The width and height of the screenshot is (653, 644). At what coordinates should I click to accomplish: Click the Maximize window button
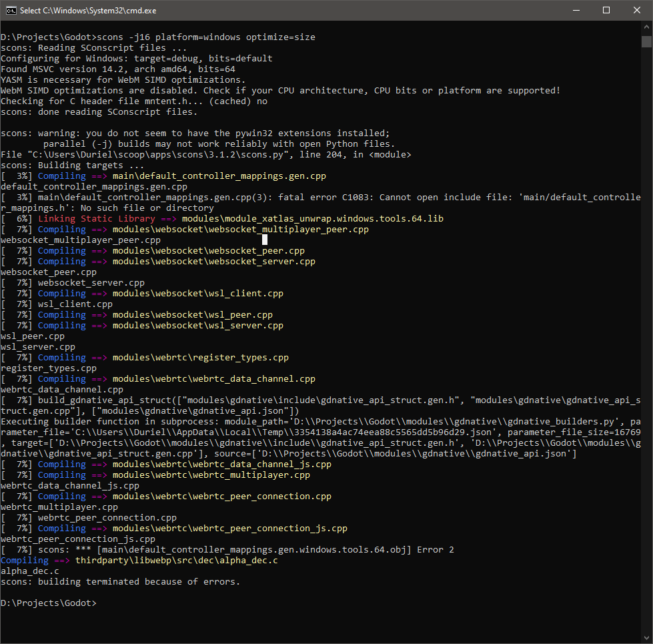(606, 10)
